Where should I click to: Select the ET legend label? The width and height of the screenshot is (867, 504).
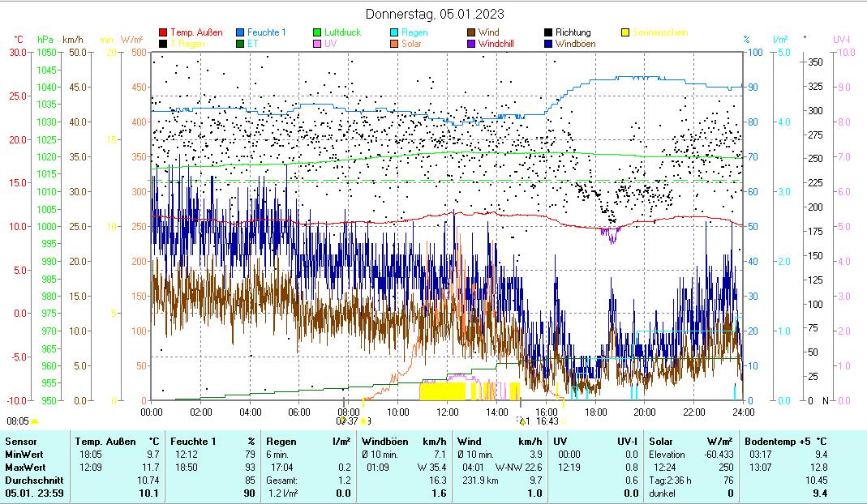point(252,44)
